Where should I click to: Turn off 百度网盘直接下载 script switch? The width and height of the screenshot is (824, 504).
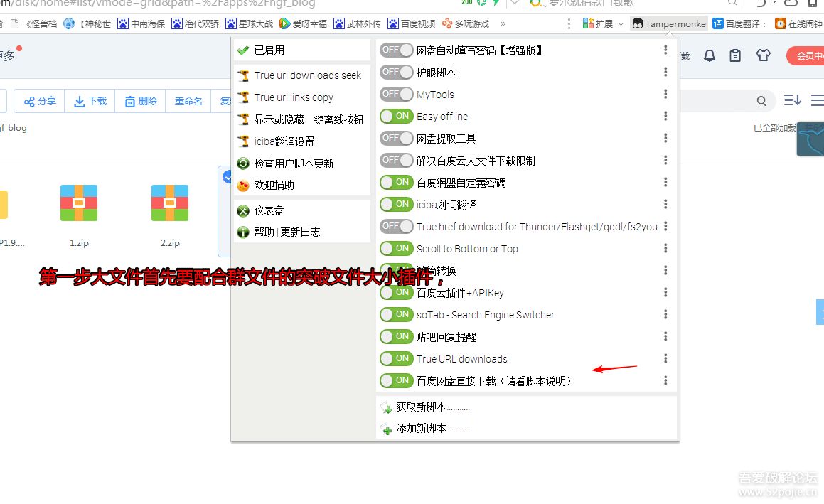point(396,380)
